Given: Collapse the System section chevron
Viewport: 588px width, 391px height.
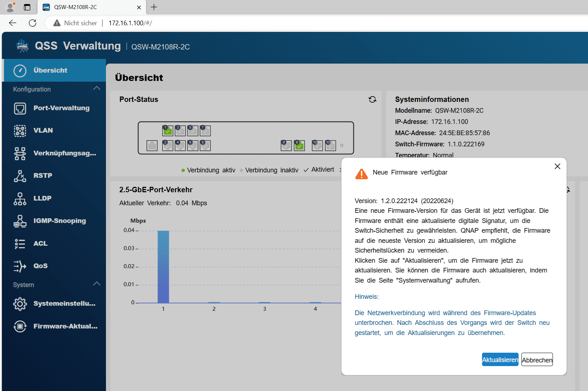Looking at the screenshot, I should (x=97, y=284).
